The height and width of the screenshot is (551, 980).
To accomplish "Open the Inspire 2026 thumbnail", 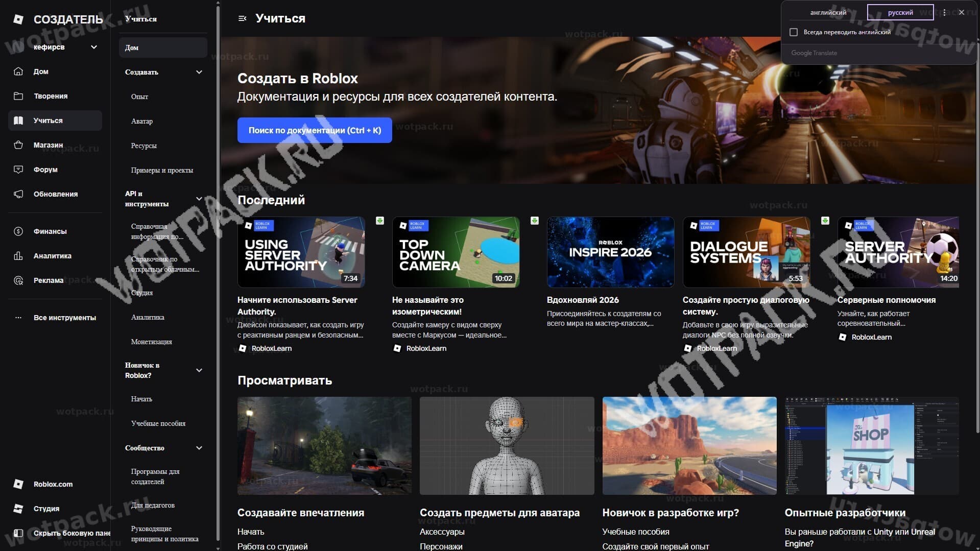I will 611,252.
